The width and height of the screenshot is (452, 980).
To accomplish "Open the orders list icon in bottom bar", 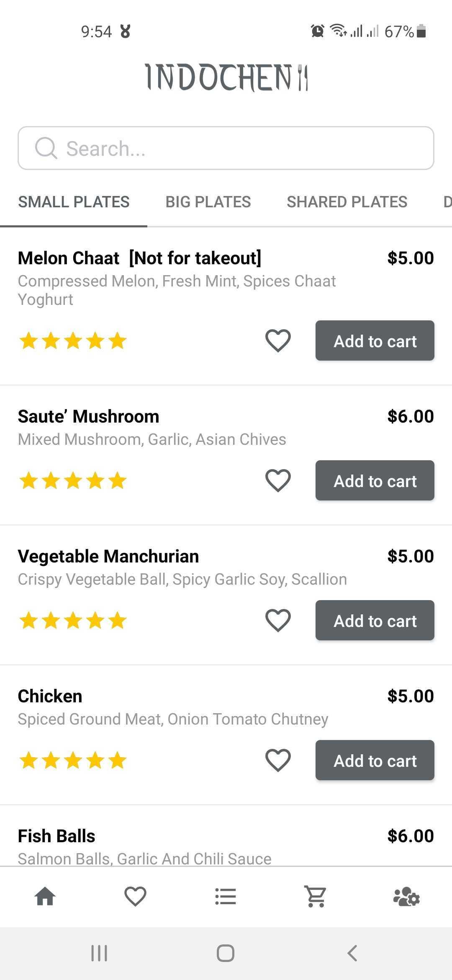I will tap(226, 897).
